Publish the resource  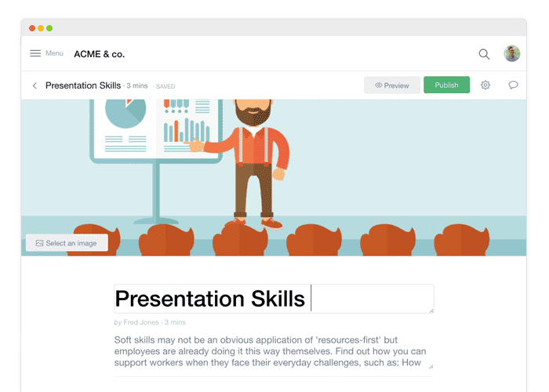(x=446, y=85)
